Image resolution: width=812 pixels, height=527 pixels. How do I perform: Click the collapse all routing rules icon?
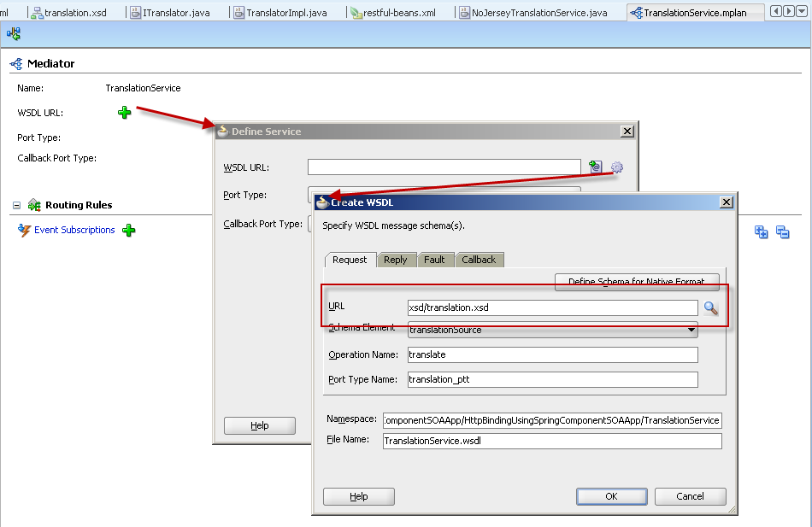[782, 231]
